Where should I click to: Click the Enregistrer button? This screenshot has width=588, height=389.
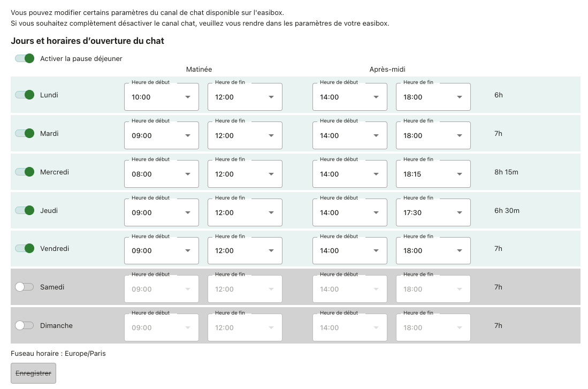pyautogui.click(x=33, y=373)
